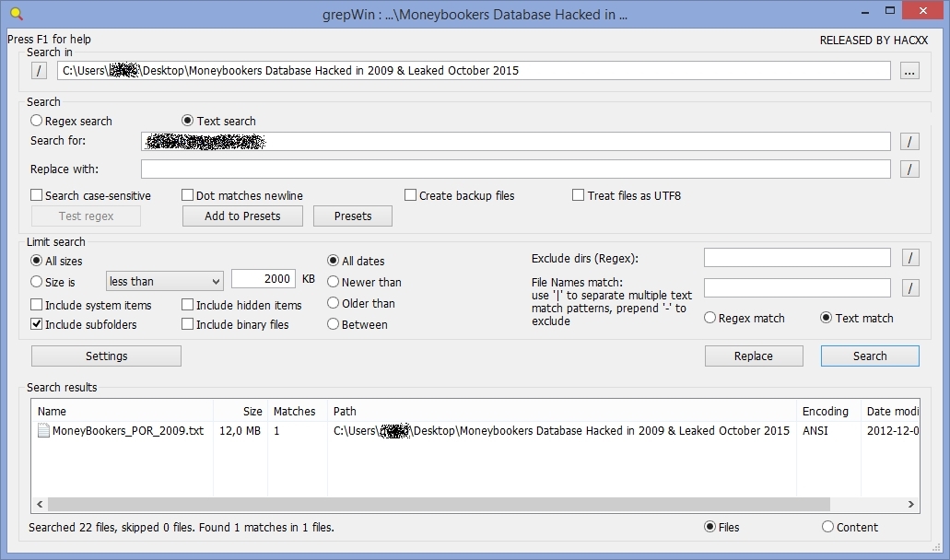Open the Presets button
Viewport: 950px width, 560px height.
[353, 216]
